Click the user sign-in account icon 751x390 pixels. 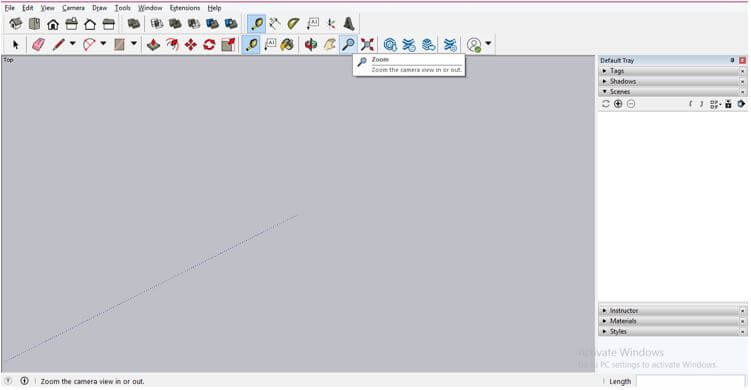pos(474,45)
